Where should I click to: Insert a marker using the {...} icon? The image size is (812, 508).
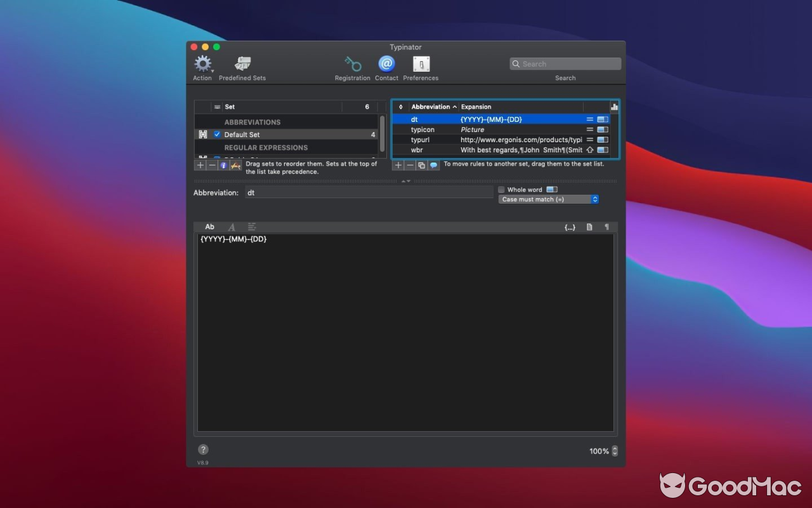tap(570, 227)
